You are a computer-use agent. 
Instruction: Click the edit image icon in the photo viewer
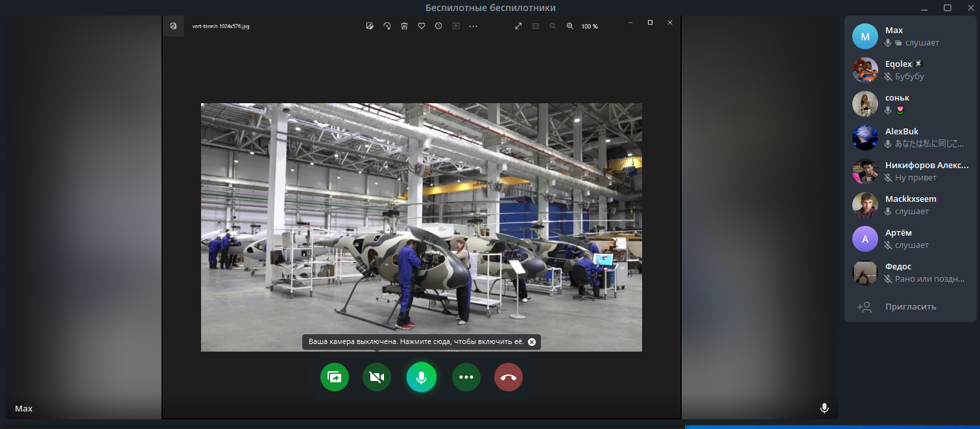pyautogui.click(x=370, y=26)
